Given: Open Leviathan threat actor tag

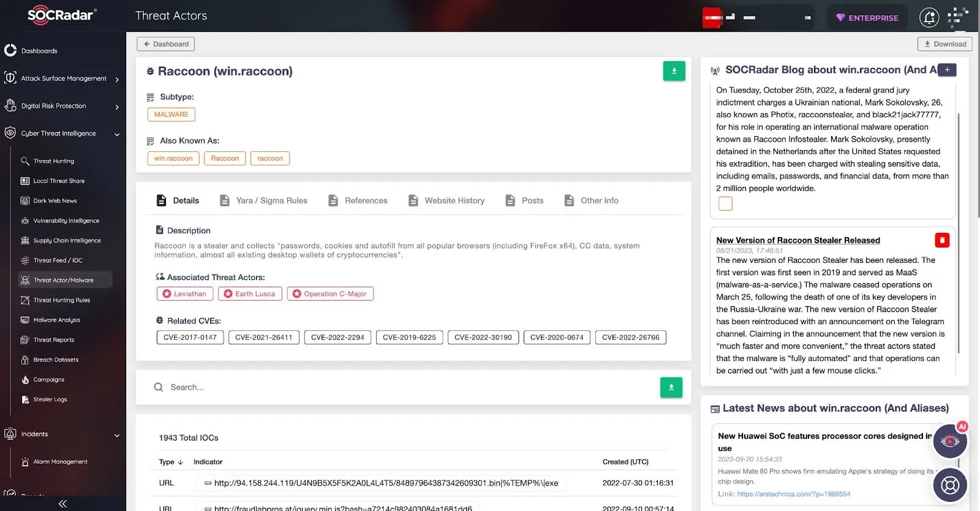Looking at the screenshot, I should pyautogui.click(x=185, y=294).
